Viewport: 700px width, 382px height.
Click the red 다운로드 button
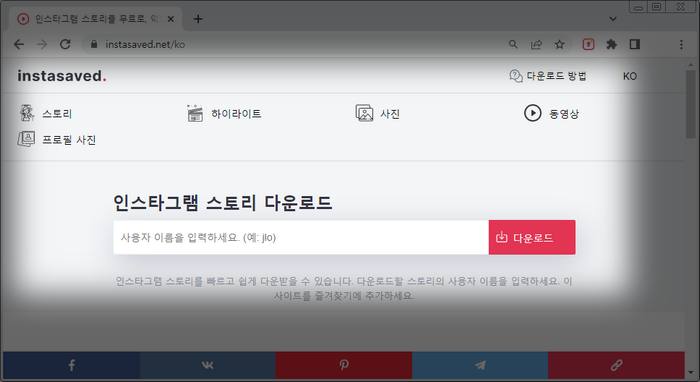point(532,237)
